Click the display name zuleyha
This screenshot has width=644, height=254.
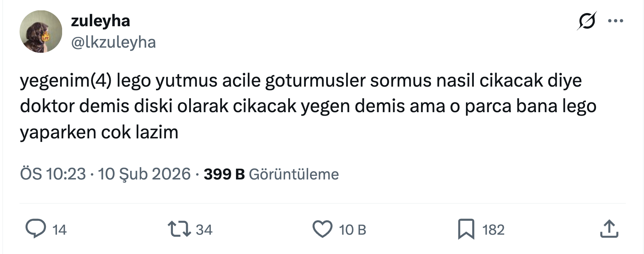point(100,21)
